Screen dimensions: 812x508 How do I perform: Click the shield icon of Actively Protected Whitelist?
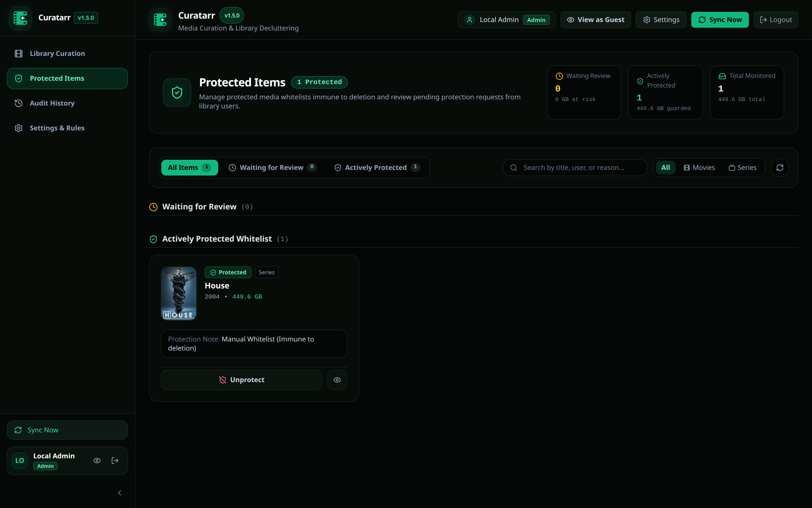tap(153, 239)
